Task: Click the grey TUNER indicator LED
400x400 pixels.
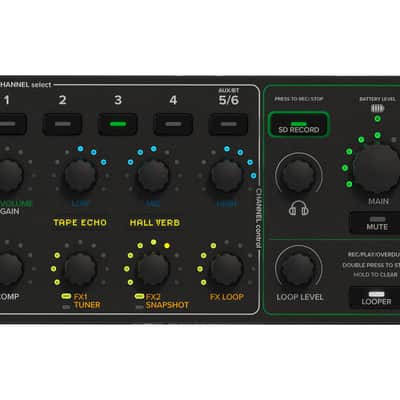Action: (x=66, y=307)
